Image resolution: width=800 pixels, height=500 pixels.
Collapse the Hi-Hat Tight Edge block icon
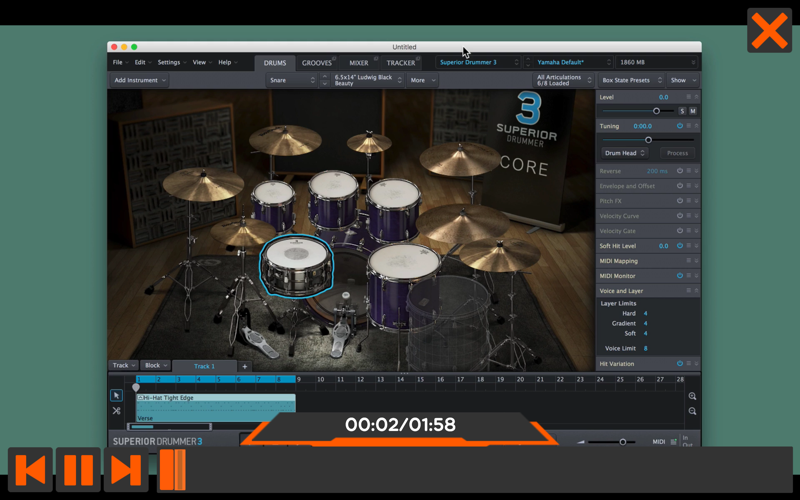click(x=140, y=397)
